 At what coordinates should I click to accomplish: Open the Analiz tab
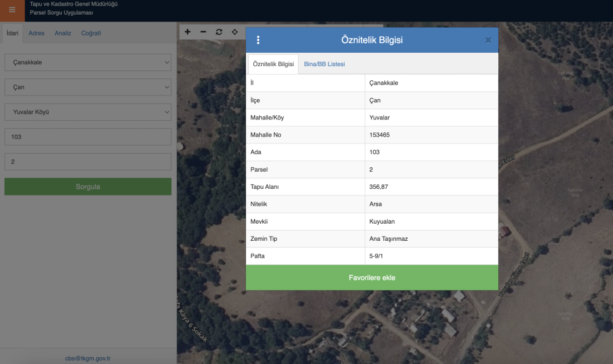[63, 33]
